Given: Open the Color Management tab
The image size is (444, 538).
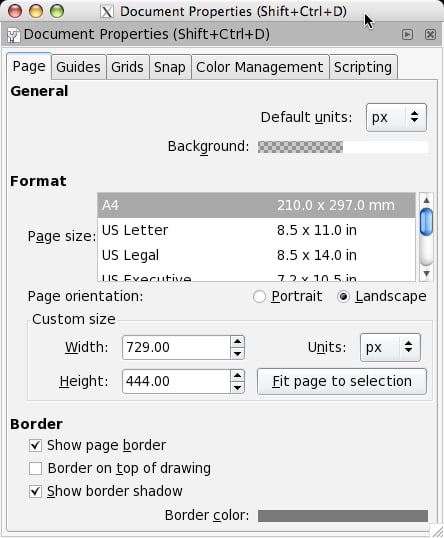Looking at the screenshot, I should pos(260,67).
